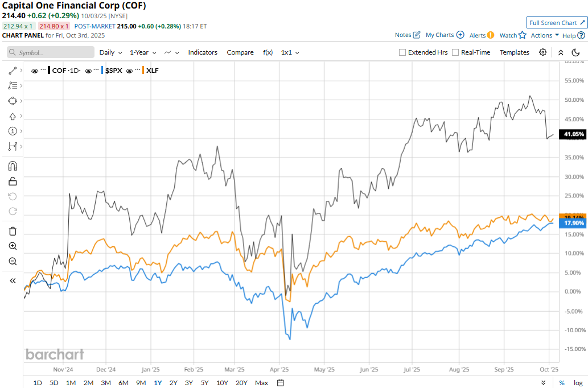The height and width of the screenshot is (388, 588).
Task: Toggle percent scale mode
Action: pyautogui.click(x=562, y=383)
